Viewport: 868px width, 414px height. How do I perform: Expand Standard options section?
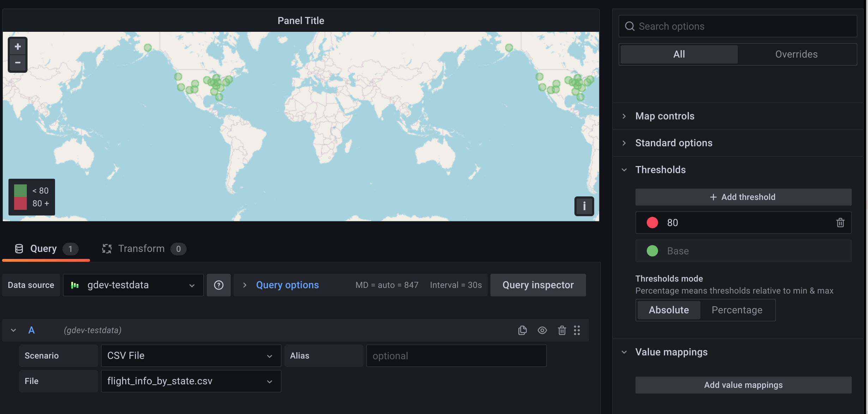pos(674,143)
